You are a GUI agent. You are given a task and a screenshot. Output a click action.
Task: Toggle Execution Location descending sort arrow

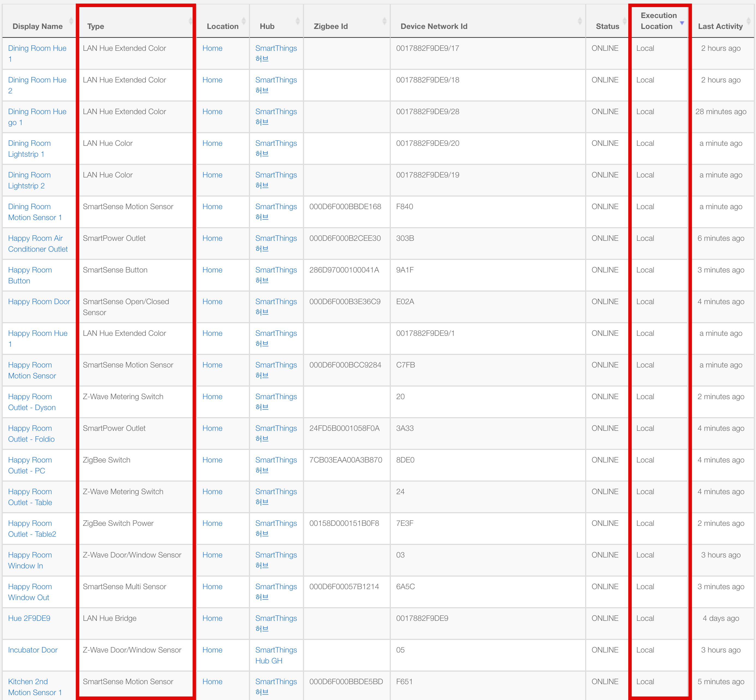pos(682,23)
